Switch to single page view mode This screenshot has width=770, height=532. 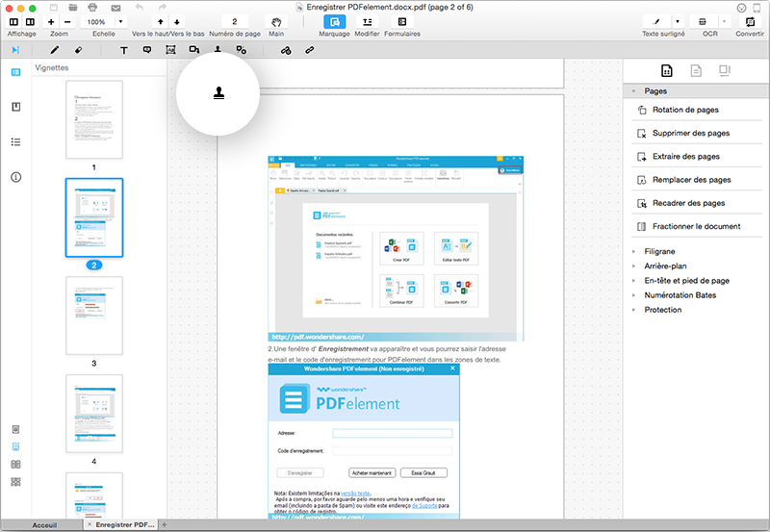(15, 429)
